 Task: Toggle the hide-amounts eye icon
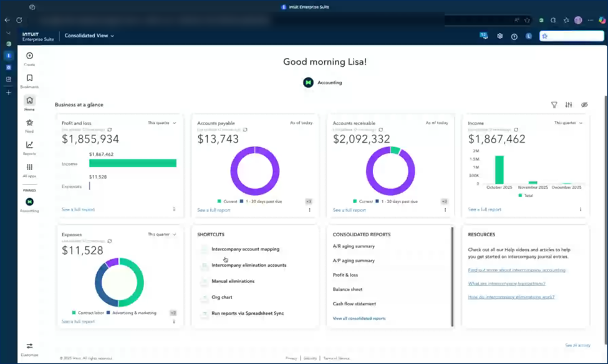tap(584, 105)
